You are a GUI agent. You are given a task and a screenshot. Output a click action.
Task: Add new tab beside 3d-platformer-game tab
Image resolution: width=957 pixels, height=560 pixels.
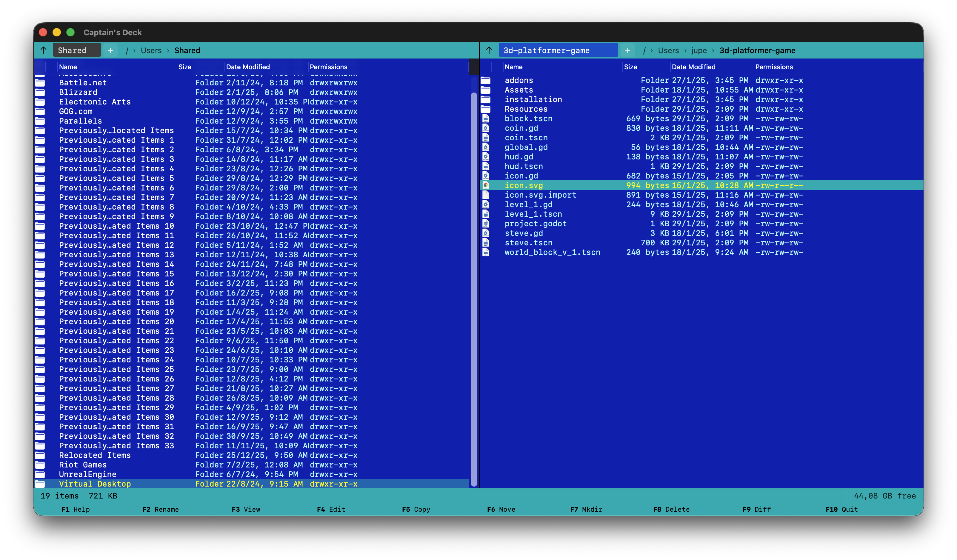click(x=627, y=50)
